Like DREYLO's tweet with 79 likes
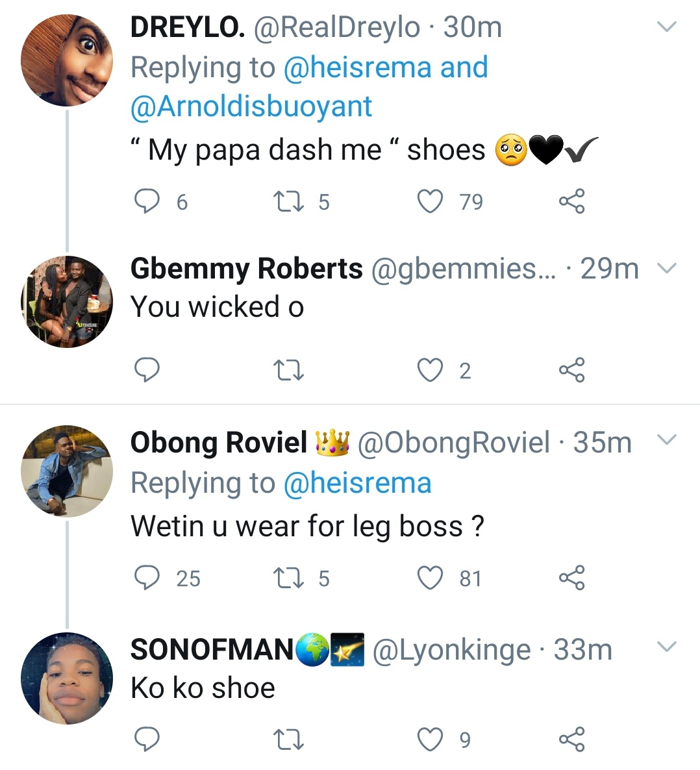The width and height of the screenshot is (700, 770). pyautogui.click(x=430, y=201)
